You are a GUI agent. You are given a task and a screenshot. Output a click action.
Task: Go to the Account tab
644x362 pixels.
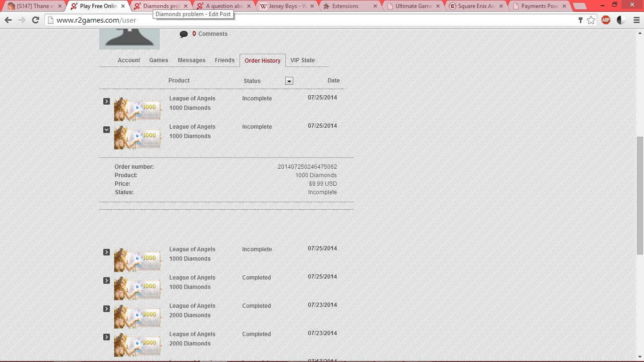click(129, 60)
